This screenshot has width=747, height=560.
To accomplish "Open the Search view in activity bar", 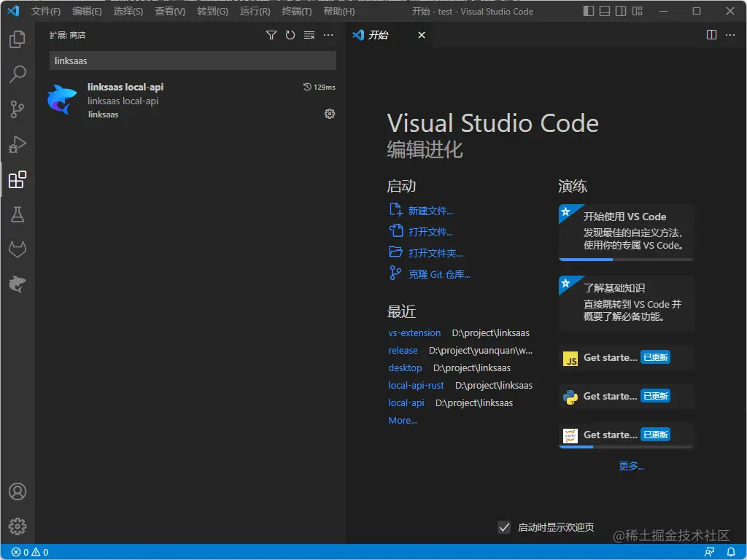I will tap(18, 74).
